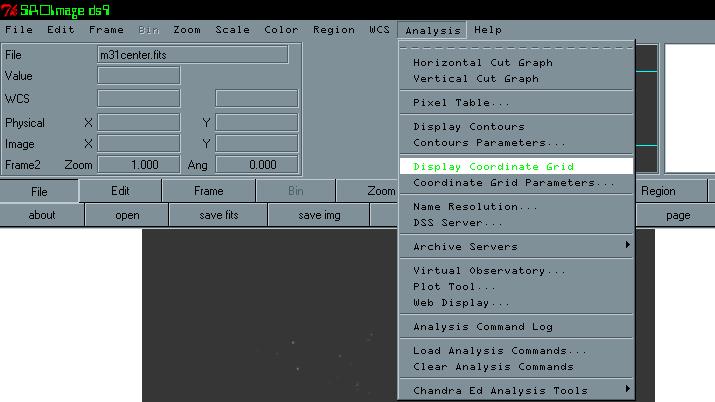Tear off the Analysis menu dashed line
Screen dimensions: 715x402
click(x=517, y=47)
